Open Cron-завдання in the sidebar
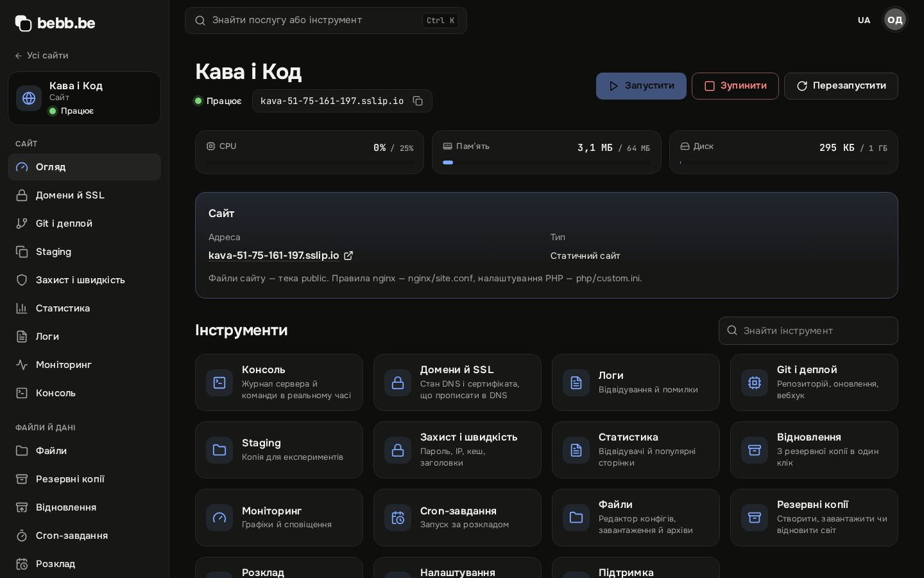The height and width of the screenshot is (578, 924). click(84, 536)
